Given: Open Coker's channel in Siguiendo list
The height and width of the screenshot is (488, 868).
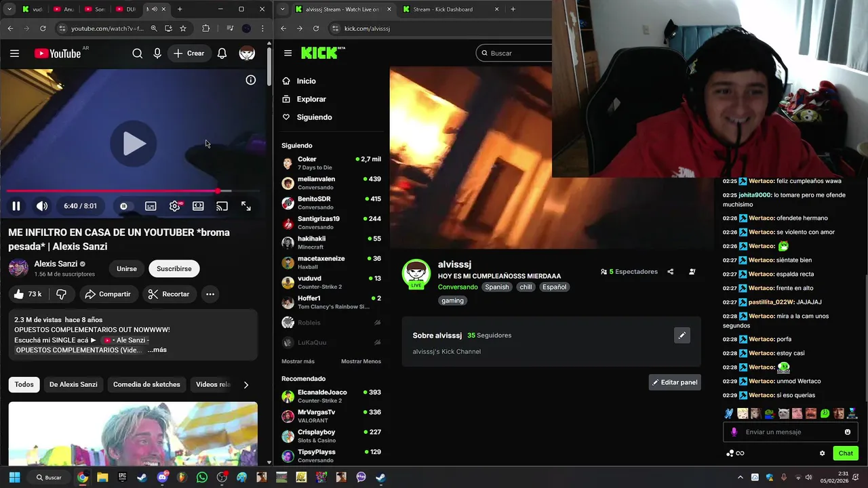Looking at the screenshot, I should click(332, 163).
